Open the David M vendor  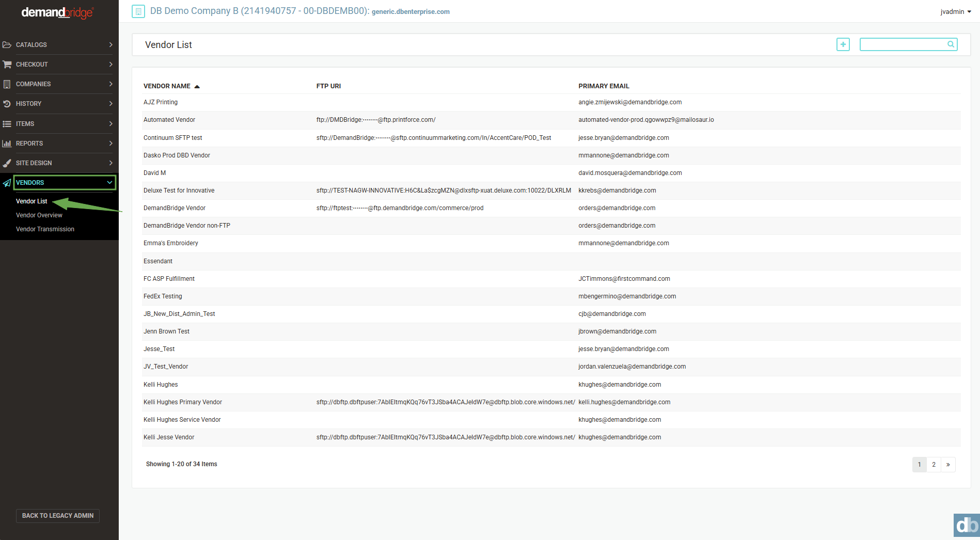(x=551, y=173)
